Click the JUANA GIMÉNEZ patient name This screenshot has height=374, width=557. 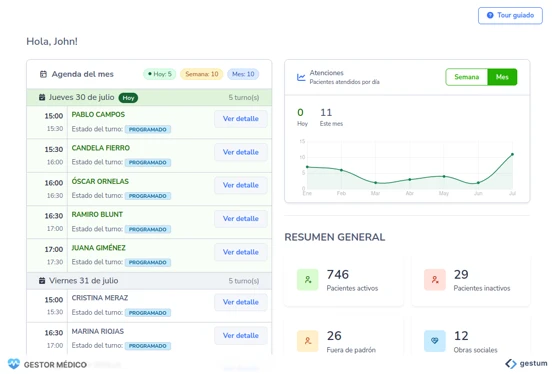(99, 248)
